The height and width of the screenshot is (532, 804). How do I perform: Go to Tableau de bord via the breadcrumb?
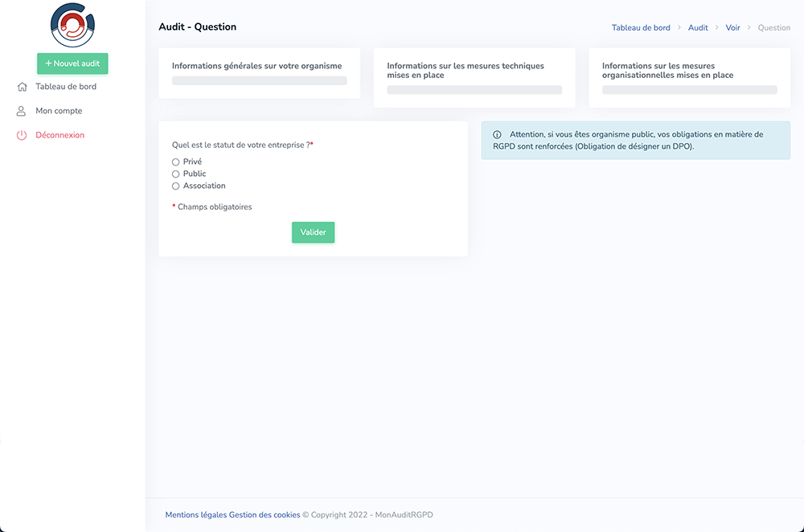coord(641,27)
